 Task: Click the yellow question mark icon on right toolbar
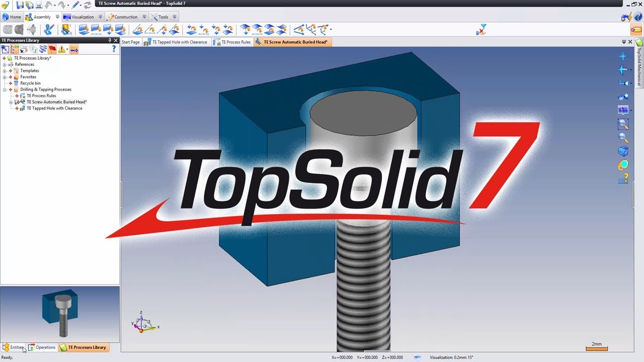(x=623, y=178)
